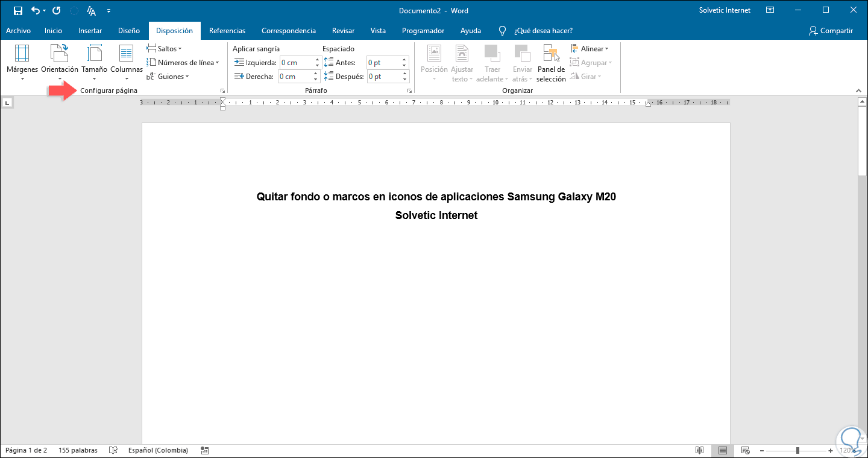Switch to print layout view in status bar
Image resolution: width=868 pixels, height=458 pixels.
click(722, 450)
